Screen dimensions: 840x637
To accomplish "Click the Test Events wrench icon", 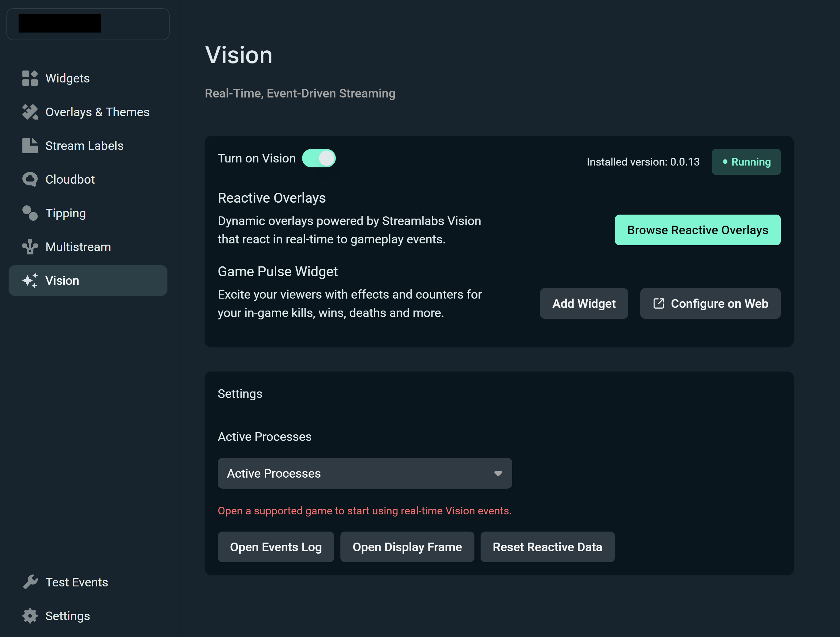I will point(30,582).
